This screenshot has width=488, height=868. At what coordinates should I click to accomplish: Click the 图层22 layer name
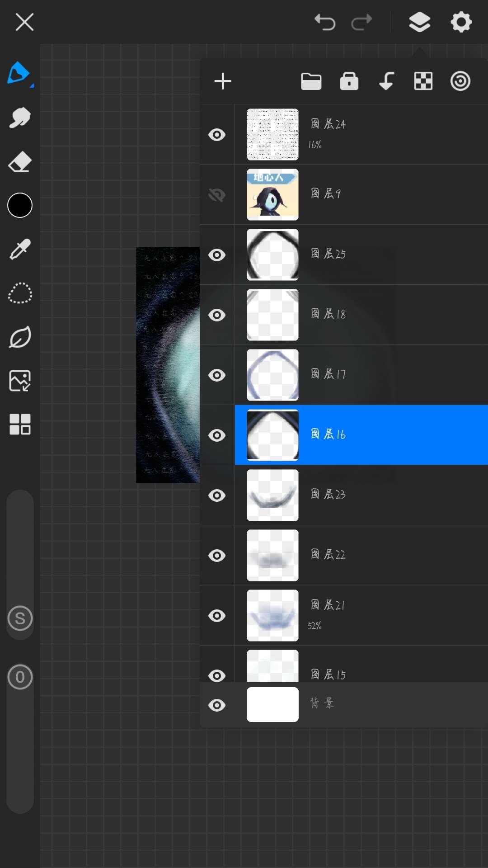coord(328,554)
